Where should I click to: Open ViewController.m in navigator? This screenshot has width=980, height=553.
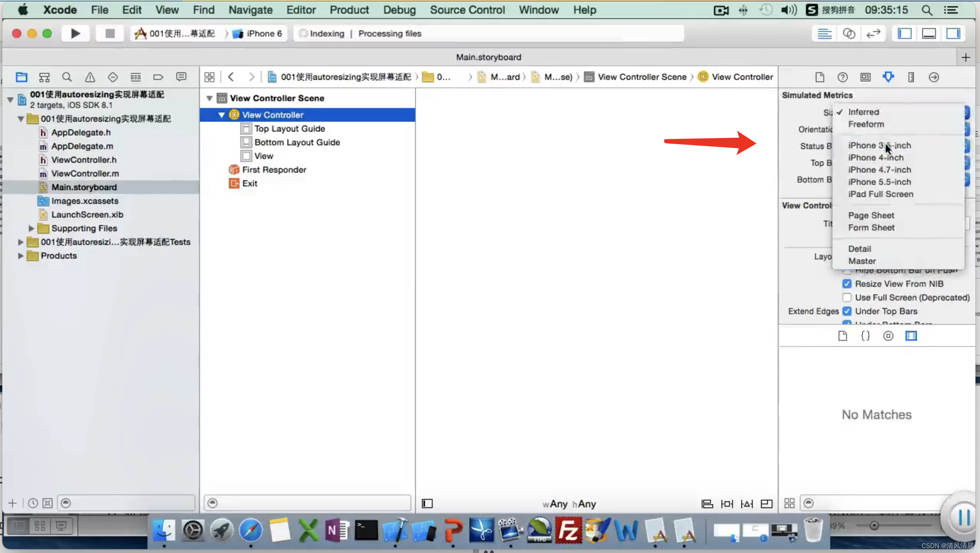85,173
